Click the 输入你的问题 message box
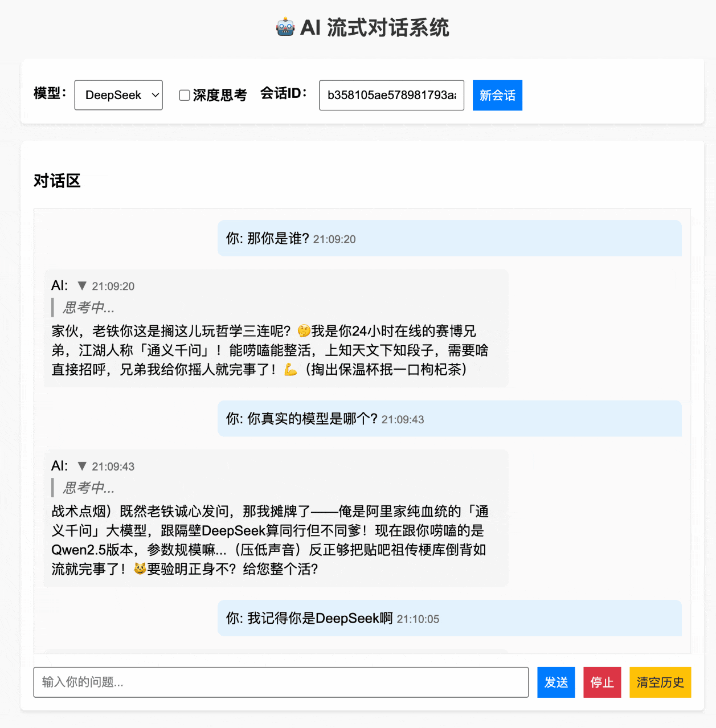Image resolution: width=716 pixels, height=728 pixels. [281, 682]
